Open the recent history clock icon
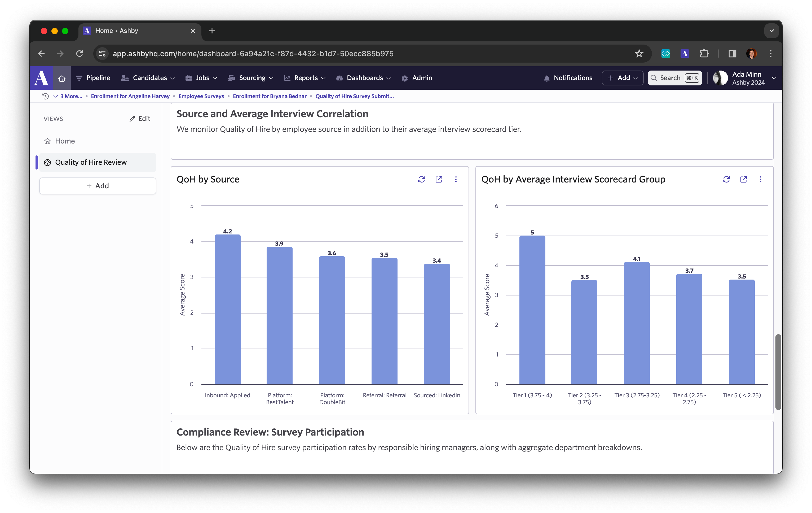This screenshot has width=812, height=513. [x=46, y=96]
